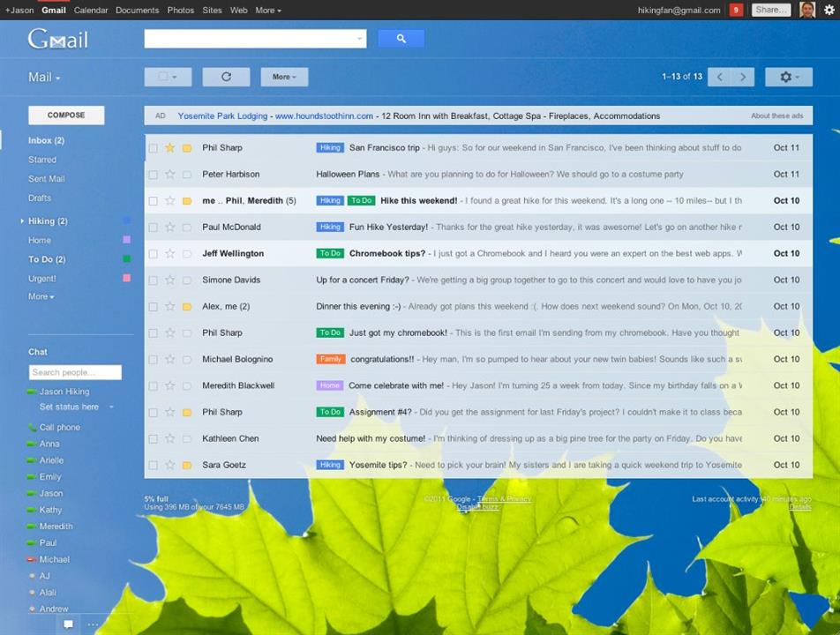Toggle importance marker on Assignment #4? email
840x635 pixels.
pos(187,412)
